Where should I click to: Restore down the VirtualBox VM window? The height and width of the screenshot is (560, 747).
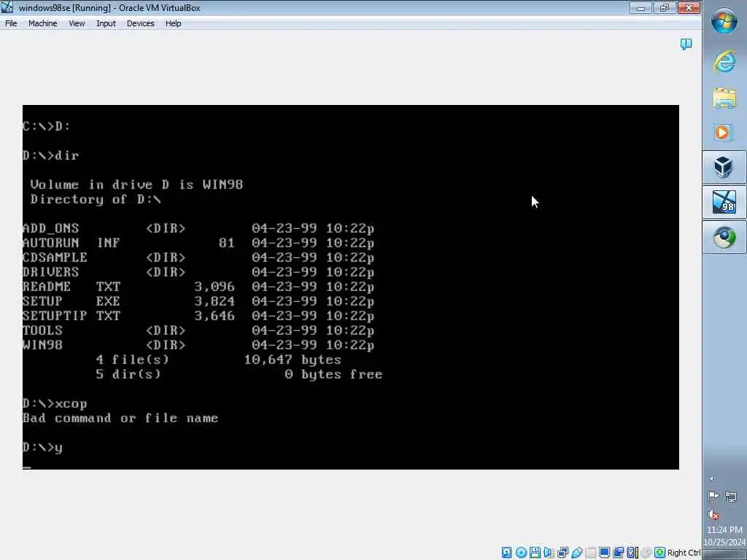coord(664,7)
